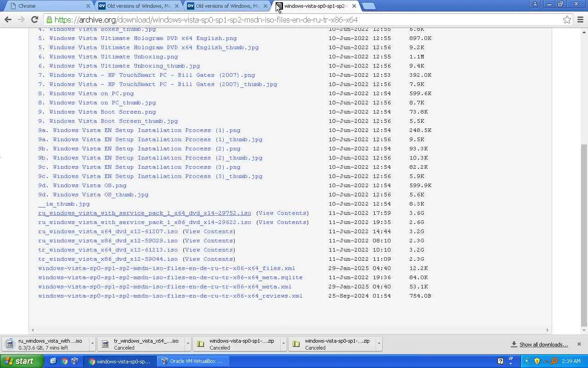
Task: Open the x86-x64_files.xml link
Action: (167, 268)
